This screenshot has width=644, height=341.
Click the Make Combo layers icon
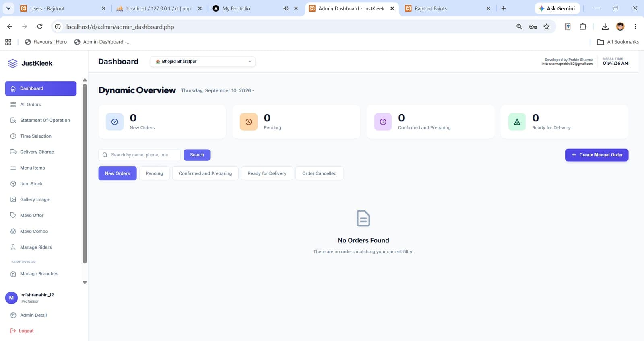13,231
